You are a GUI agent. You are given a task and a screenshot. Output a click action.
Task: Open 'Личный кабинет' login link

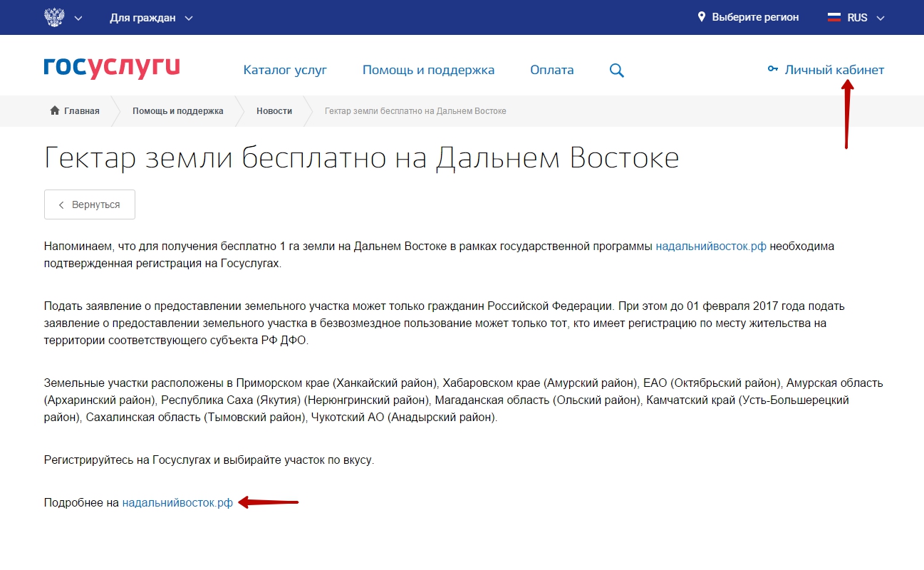click(x=834, y=70)
